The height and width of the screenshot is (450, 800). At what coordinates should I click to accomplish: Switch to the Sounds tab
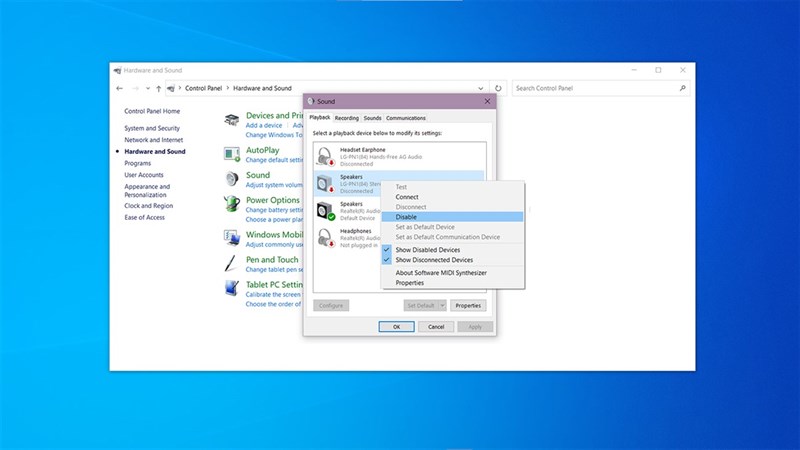click(x=372, y=118)
